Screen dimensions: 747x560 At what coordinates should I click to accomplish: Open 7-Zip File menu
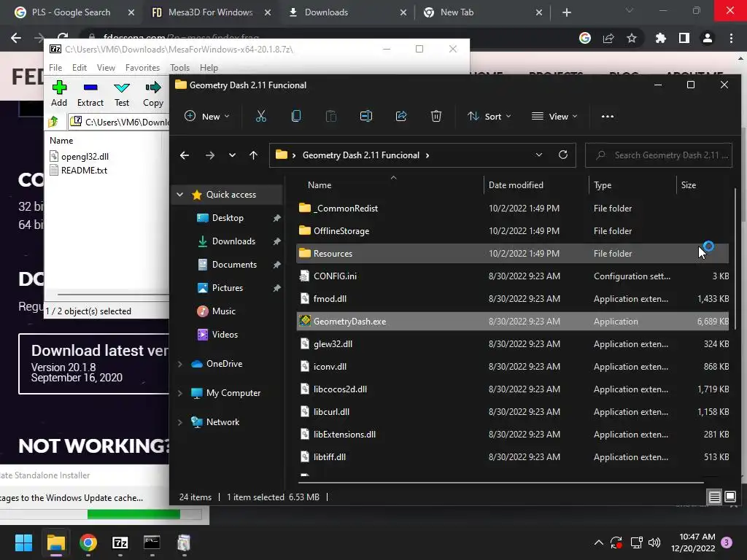point(55,68)
